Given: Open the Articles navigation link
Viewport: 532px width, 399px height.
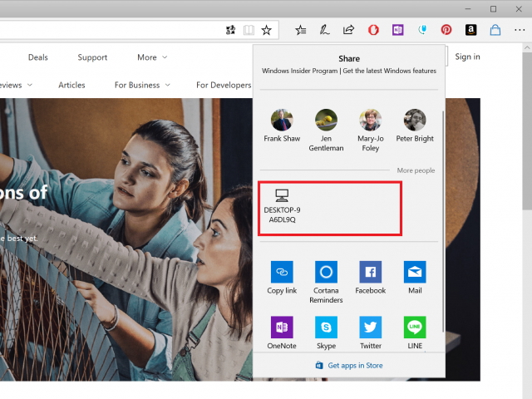Looking at the screenshot, I should [x=71, y=85].
